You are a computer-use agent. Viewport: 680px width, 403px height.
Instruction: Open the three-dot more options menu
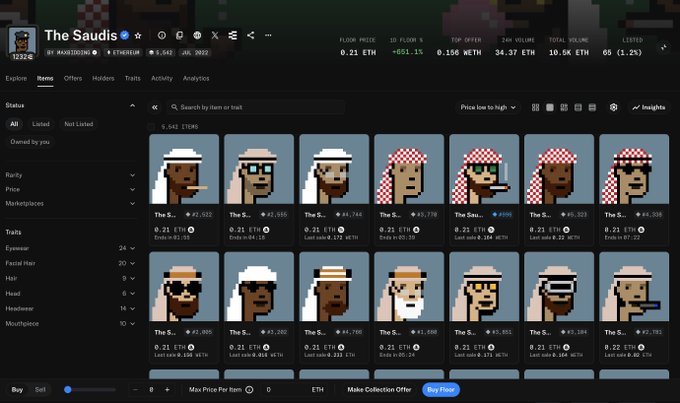tap(268, 36)
